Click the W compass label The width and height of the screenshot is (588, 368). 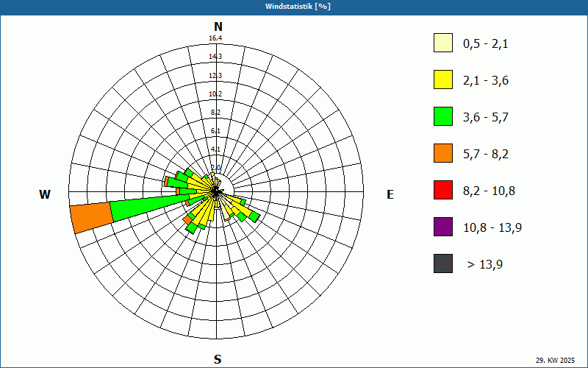[45, 194]
